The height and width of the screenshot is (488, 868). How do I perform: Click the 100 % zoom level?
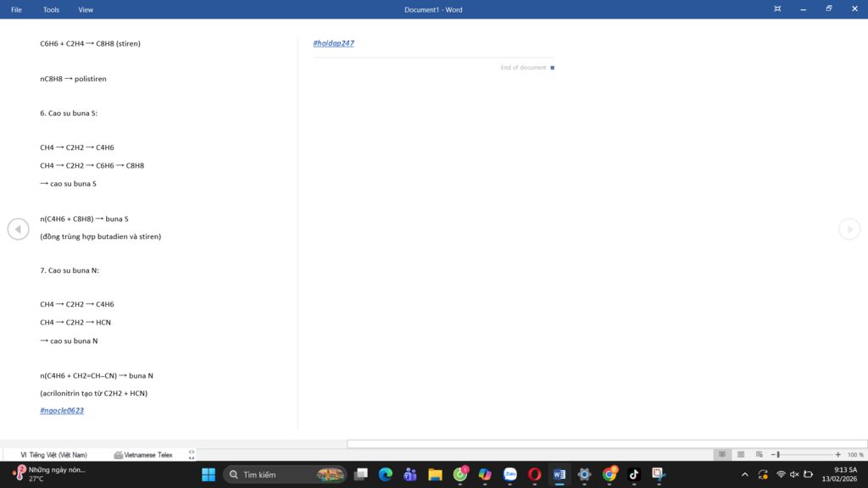pos(855,455)
